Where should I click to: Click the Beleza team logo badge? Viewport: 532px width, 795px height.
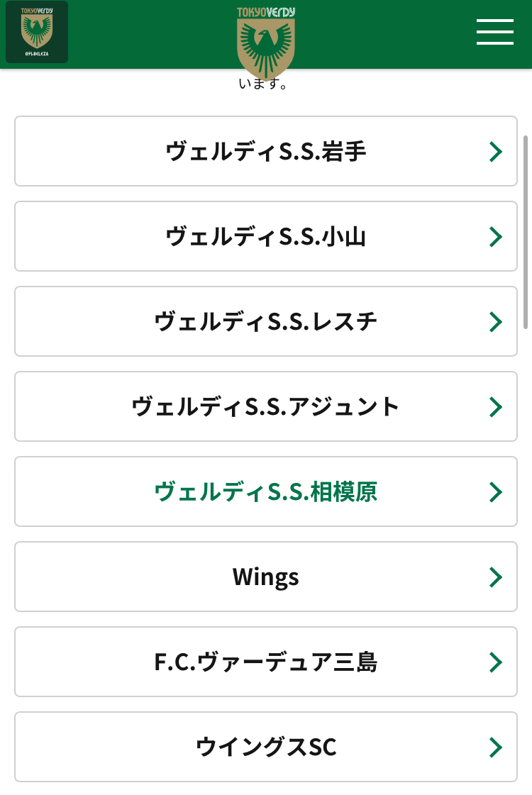[x=37, y=32]
